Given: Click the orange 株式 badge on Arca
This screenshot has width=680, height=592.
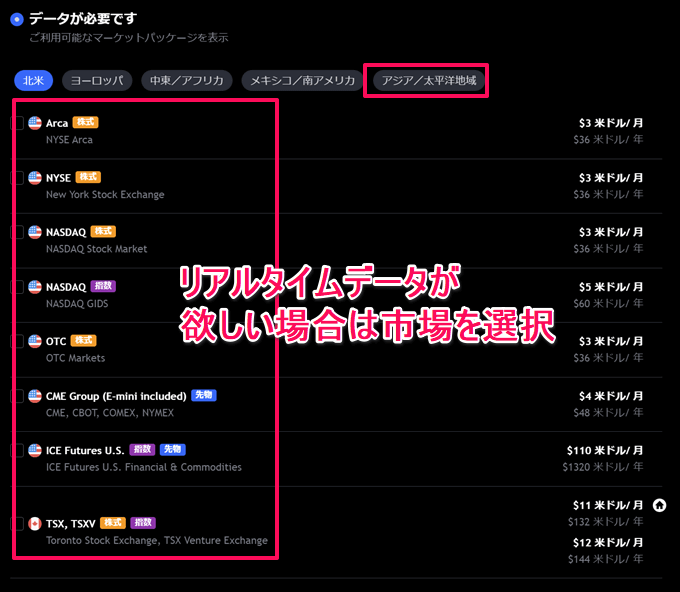Looking at the screenshot, I should [x=85, y=122].
